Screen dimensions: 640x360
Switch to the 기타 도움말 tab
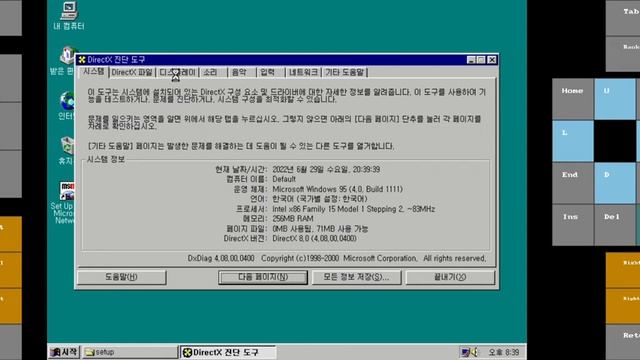click(x=344, y=72)
